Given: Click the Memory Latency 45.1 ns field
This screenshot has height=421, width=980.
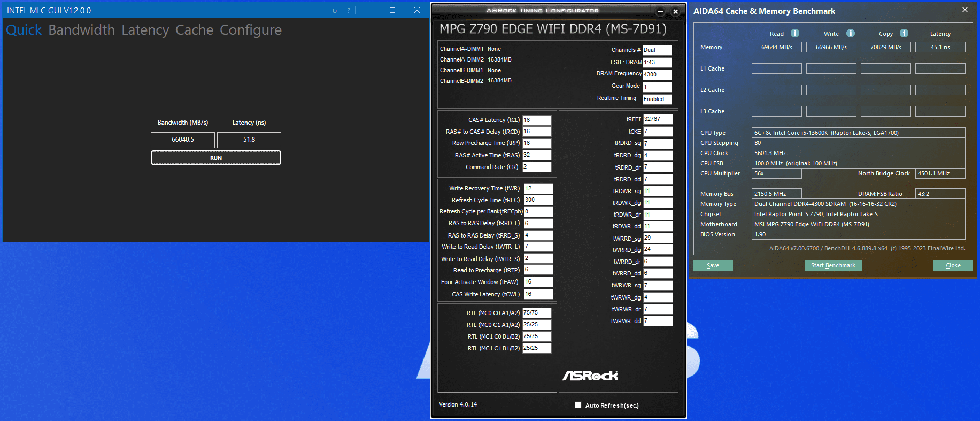Looking at the screenshot, I should click(940, 47).
